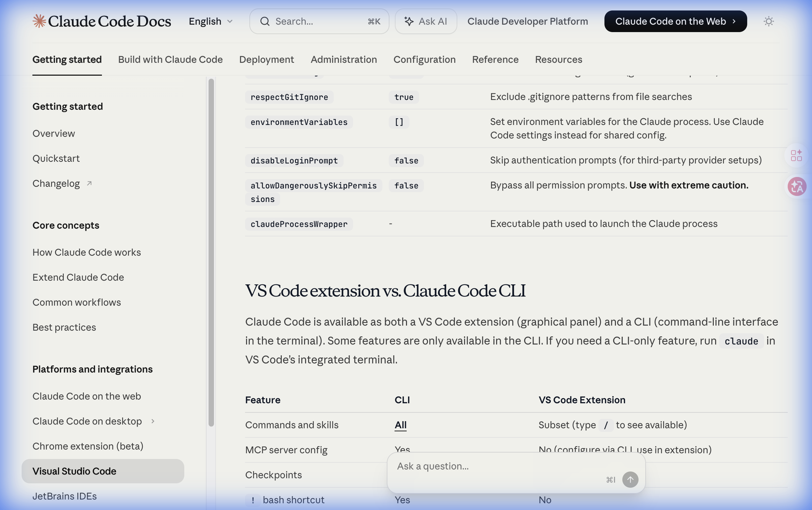812x510 pixels.
Task: Open the Build with Claude Code tab
Action: (x=170, y=59)
